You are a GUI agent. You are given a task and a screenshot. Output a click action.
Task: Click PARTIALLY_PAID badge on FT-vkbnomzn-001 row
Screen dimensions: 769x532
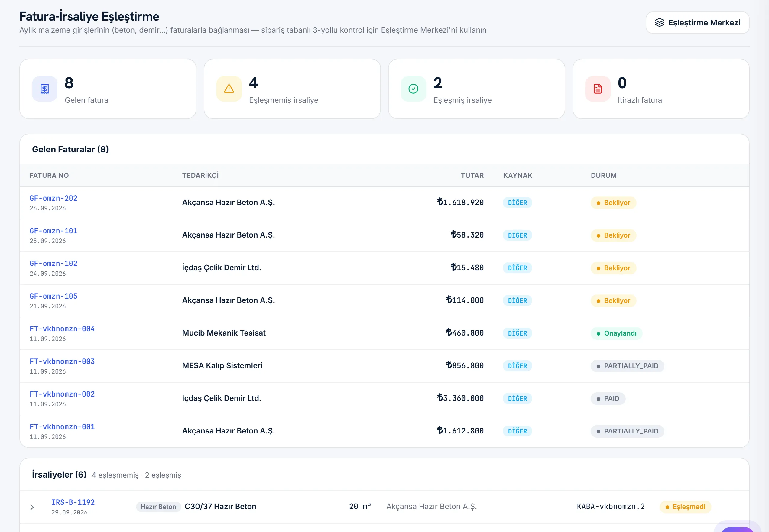627,431
